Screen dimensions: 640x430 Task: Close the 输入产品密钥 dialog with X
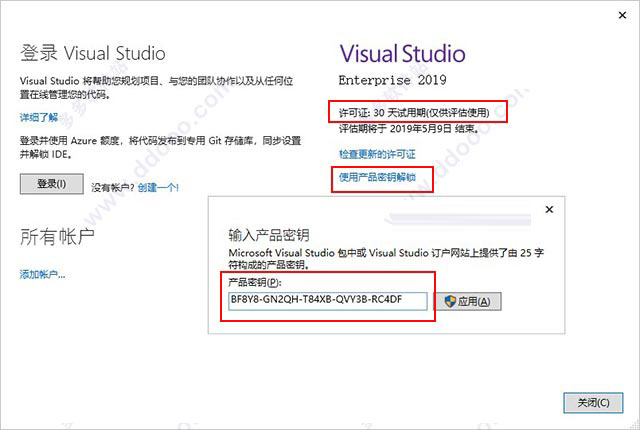coord(549,209)
